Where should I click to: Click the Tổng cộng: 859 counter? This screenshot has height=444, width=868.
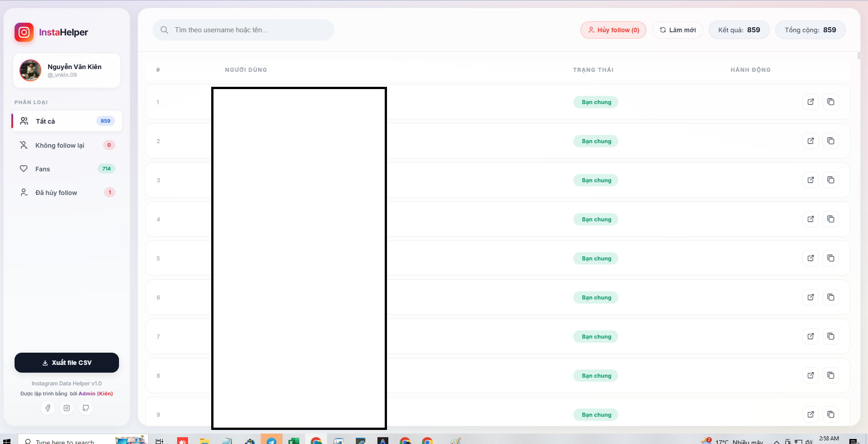tap(810, 30)
